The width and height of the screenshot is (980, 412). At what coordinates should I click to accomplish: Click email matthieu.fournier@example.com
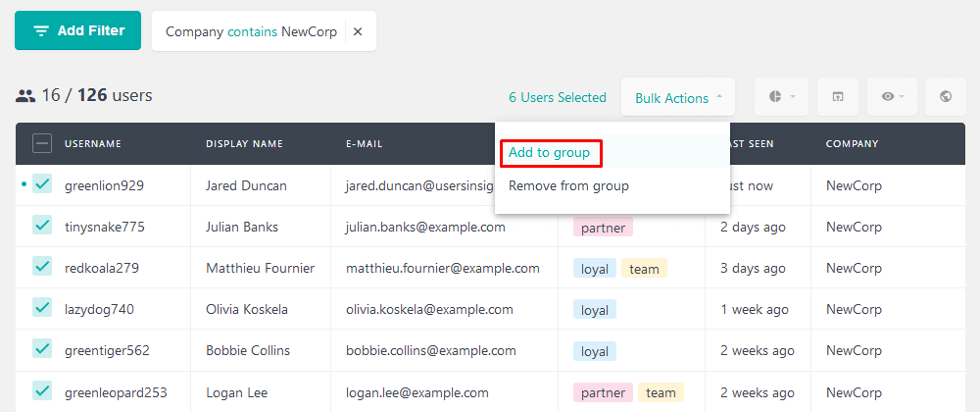pyautogui.click(x=443, y=268)
